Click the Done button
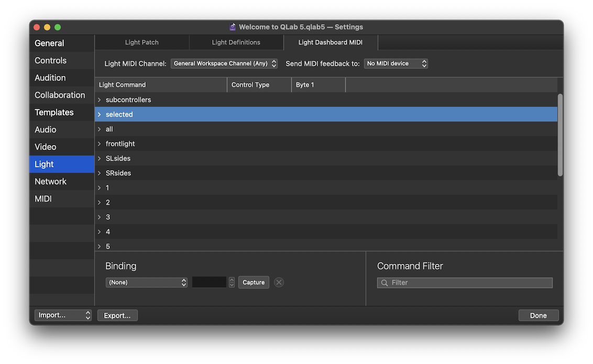The height and width of the screenshot is (364, 593). pos(539,315)
